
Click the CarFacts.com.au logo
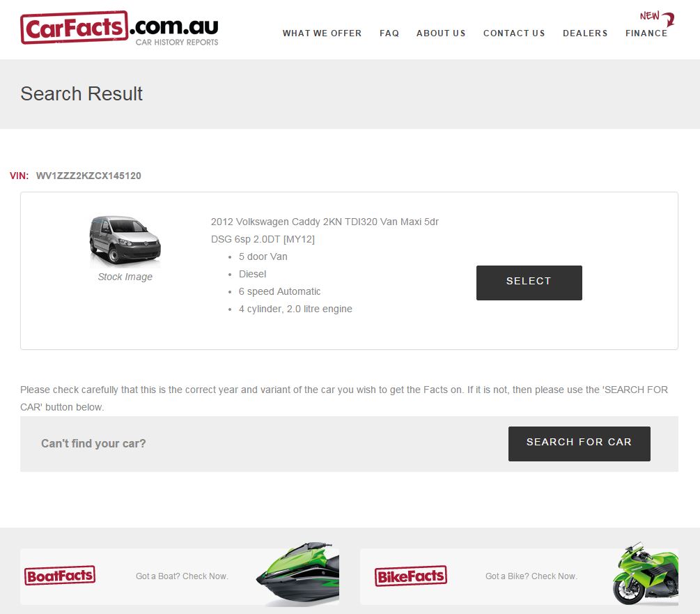(x=119, y=28)
